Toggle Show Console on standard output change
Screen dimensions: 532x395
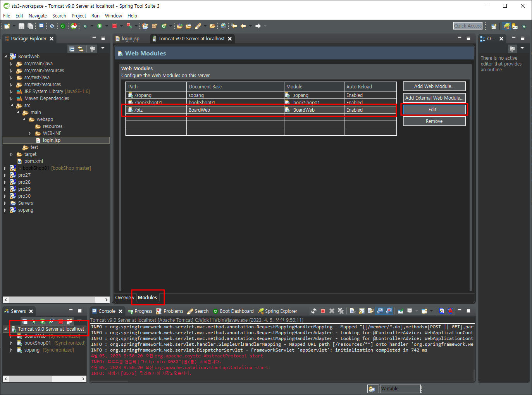(x=380, y=311)
